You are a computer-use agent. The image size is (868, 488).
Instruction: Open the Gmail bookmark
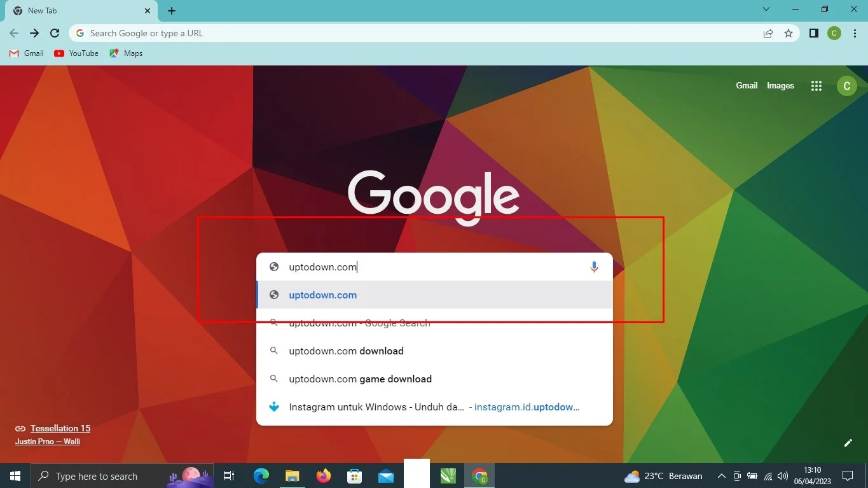[x=27, y=53]
